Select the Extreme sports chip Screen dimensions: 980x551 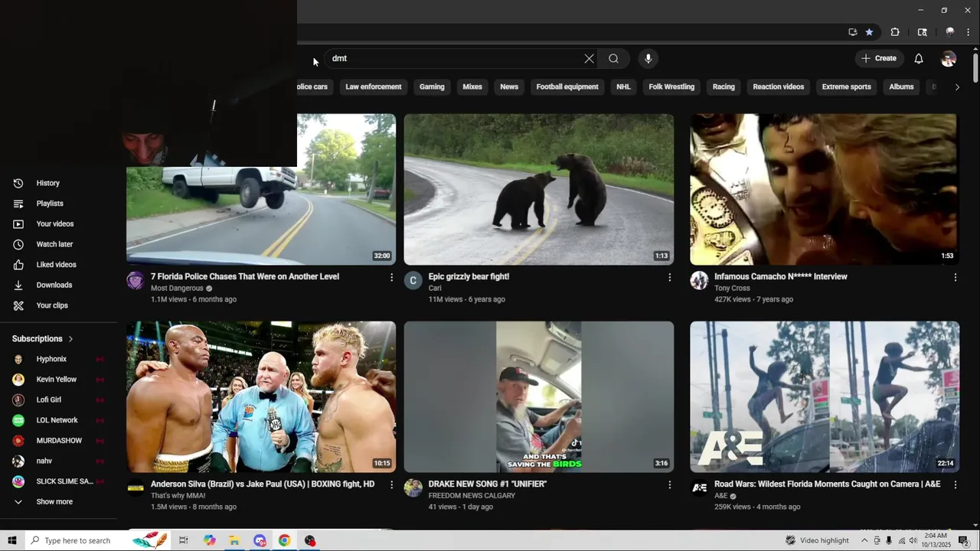846,87
